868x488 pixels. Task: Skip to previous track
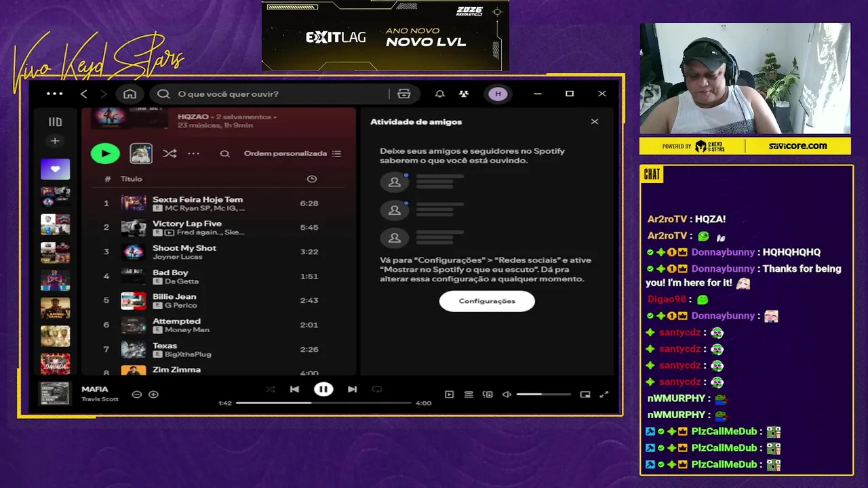[x=294, y=389]
